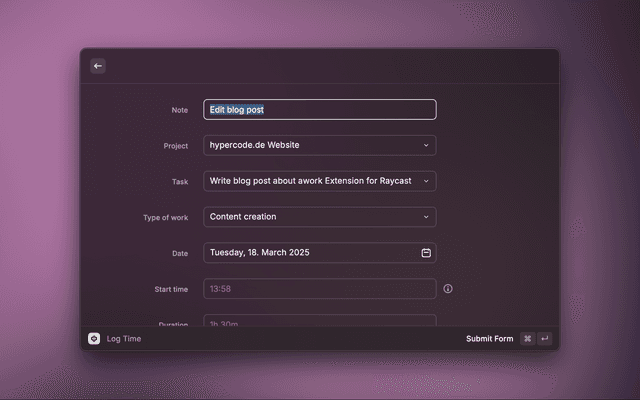Open the hypercode.de Website project dropdown
640x400 pixels.
pos(310,145)
